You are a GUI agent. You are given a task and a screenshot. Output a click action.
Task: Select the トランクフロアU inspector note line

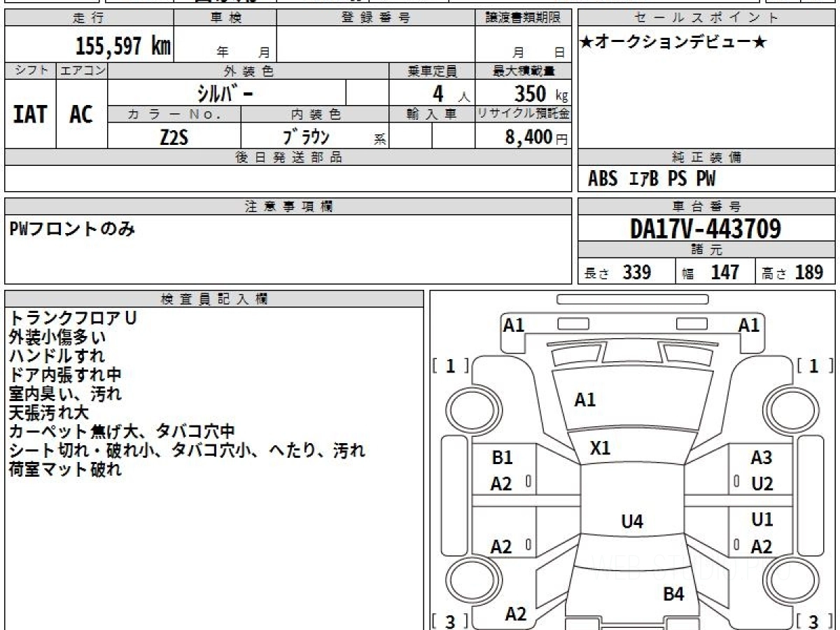[x=73, y=318]
